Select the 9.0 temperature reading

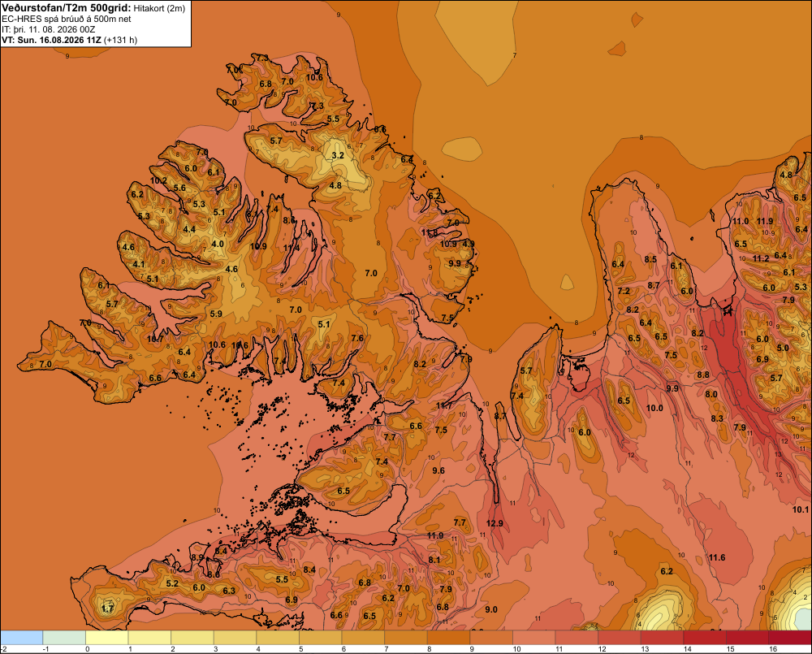point(491,609)
